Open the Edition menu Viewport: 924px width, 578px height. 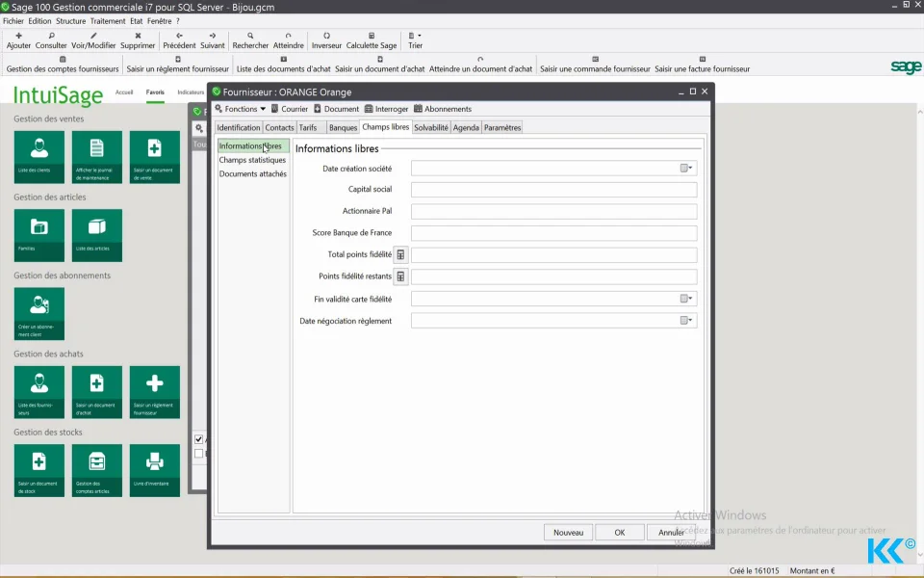[39, 20]
